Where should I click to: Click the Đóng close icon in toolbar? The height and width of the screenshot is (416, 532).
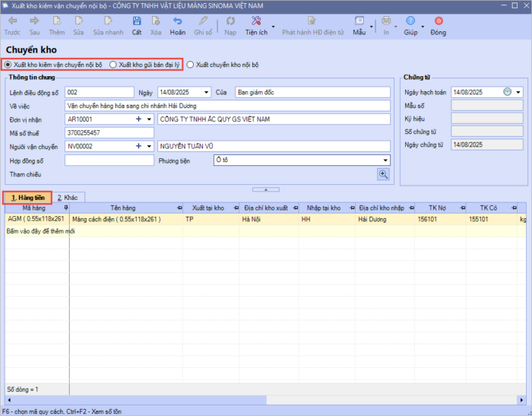click(438, 21)
